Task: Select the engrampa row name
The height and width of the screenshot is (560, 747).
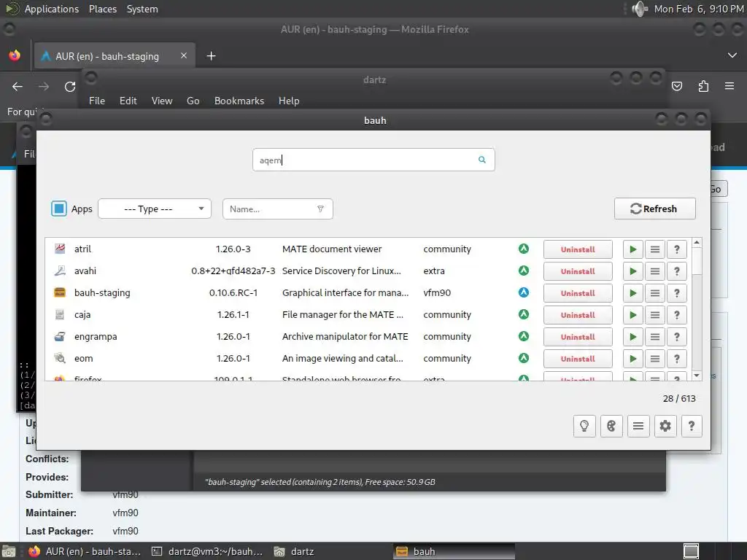Action: (x=96, y=337)
